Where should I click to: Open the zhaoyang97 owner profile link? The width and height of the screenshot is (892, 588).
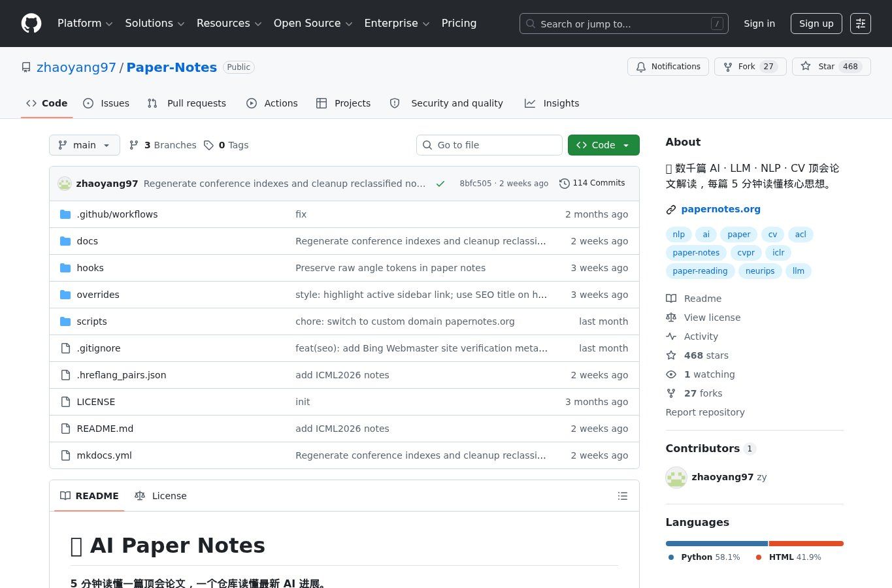pos(76,67)
